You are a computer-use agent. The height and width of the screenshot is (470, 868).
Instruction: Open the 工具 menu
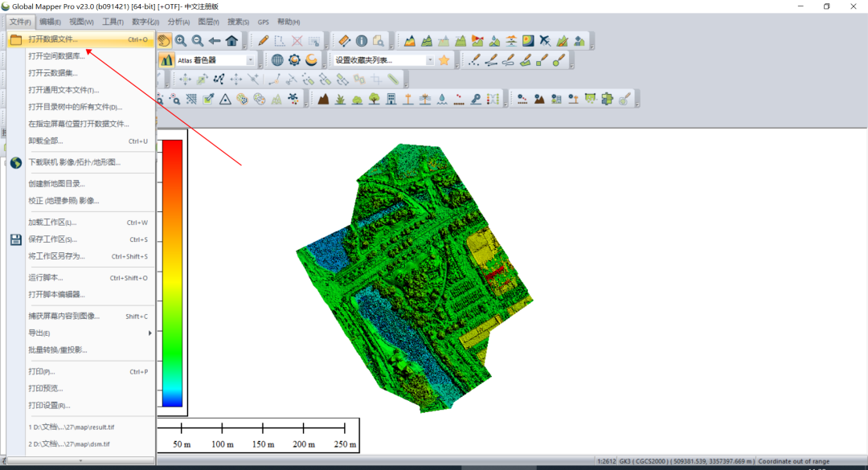click(x=113, y=22)
